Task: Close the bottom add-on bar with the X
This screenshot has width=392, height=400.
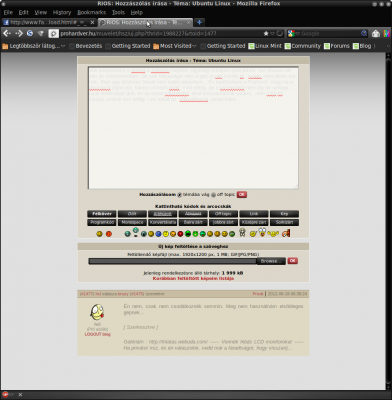Action: pyautogui.click(x=20, y=395)
